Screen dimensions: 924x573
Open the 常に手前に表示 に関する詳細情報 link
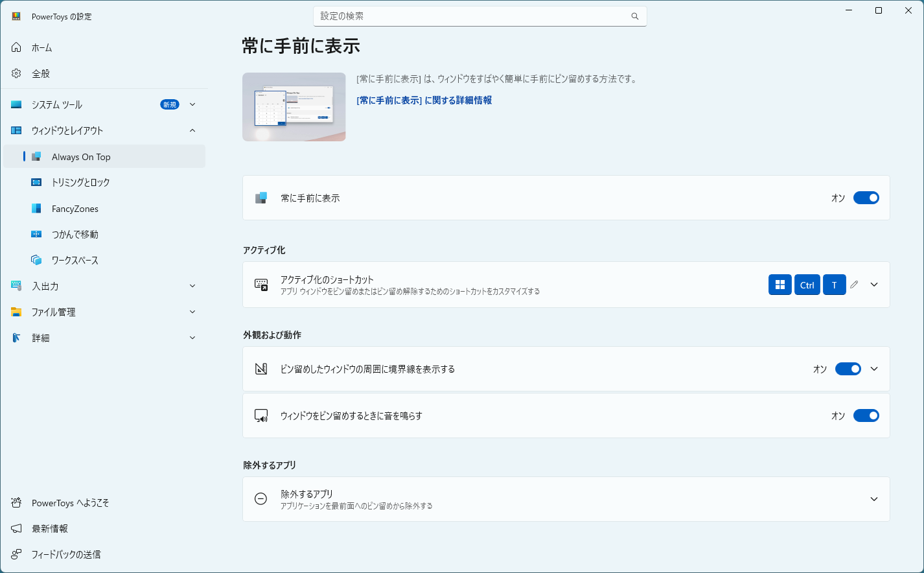[424, 100]
